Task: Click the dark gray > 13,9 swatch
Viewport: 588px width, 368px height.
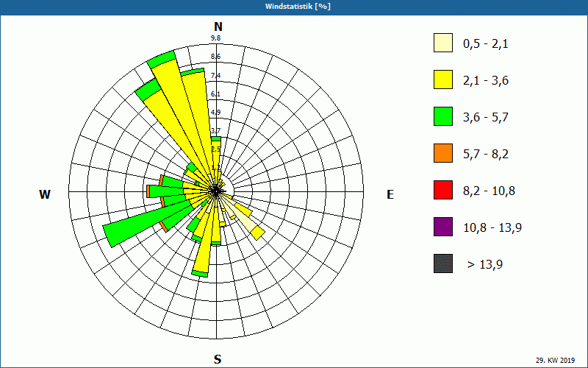Action: (443, 263)
